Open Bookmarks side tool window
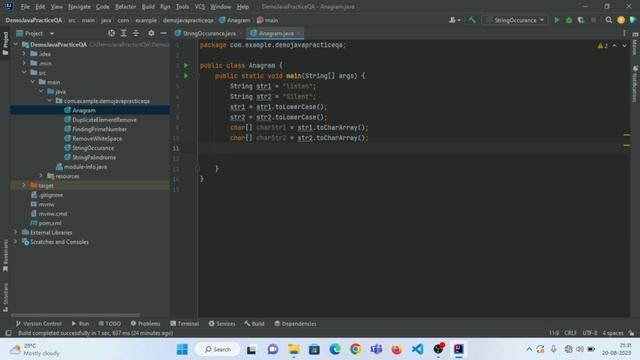 5,256
